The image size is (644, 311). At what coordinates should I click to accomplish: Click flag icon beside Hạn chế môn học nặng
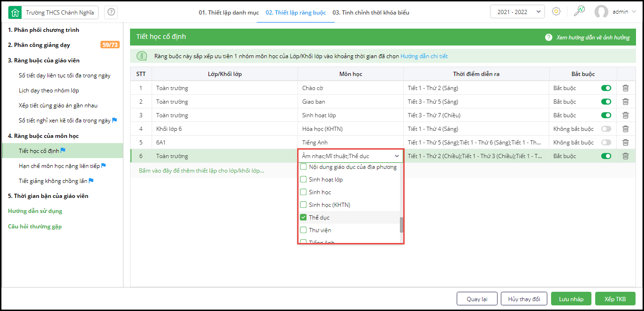pyautogui.click(x=104, y=166)
